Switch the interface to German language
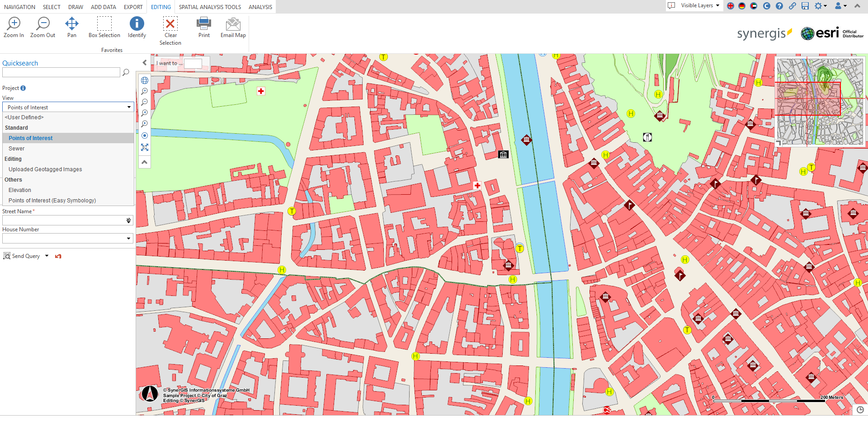 742,6
